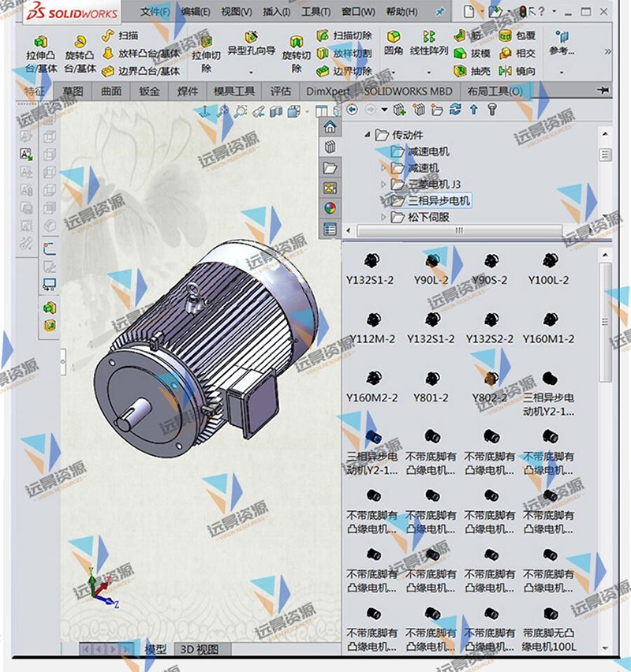Open the dropdown arrow under 异型孔向导
631x672 pixels.
pos(251,73)
